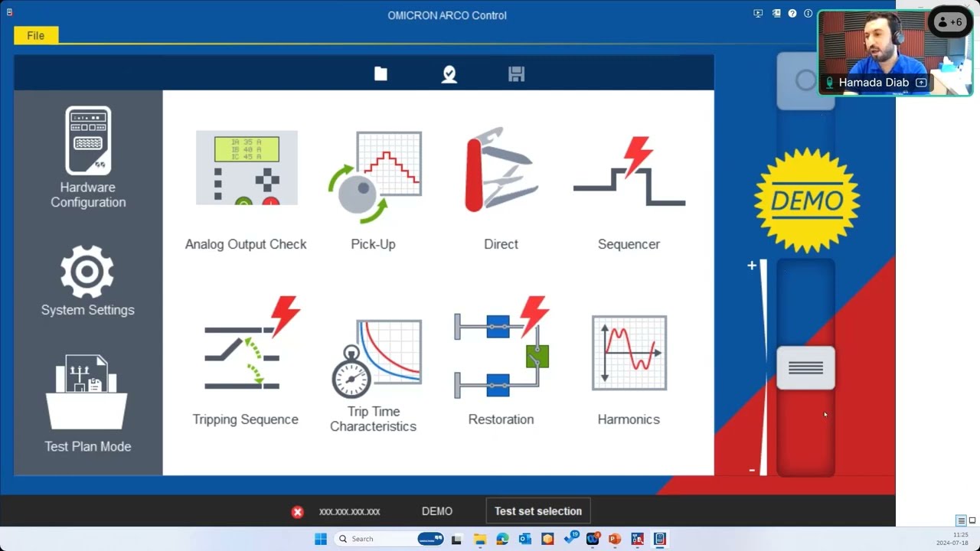Open System Settings gear

pyautogui.click(x=88, y=281)
